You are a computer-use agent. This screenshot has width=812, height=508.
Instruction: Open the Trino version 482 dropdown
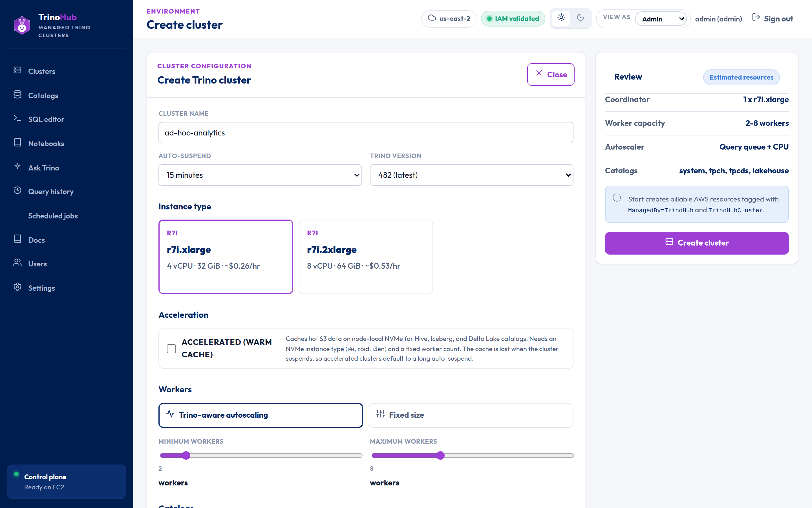(471, 175)
